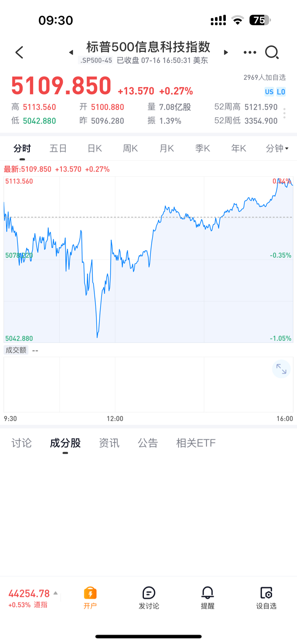Tap the 成交额 indicator label
Screen dimensions: 297x644
click(16, 350)
